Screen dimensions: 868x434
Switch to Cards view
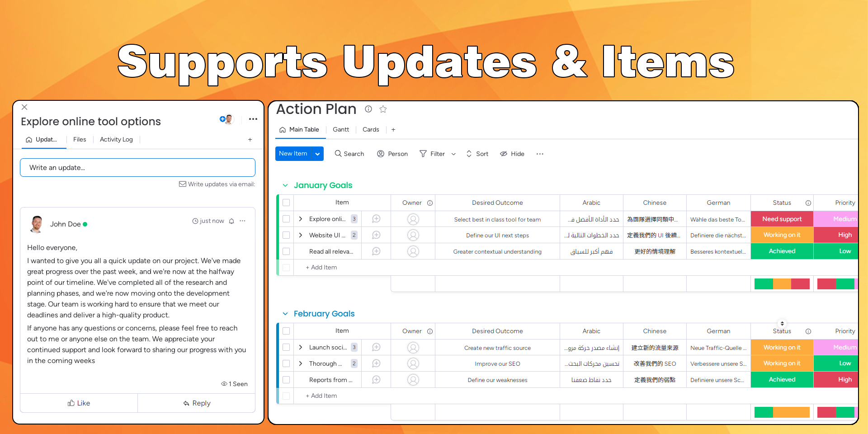pyautogui.click(x=371, y=130)
